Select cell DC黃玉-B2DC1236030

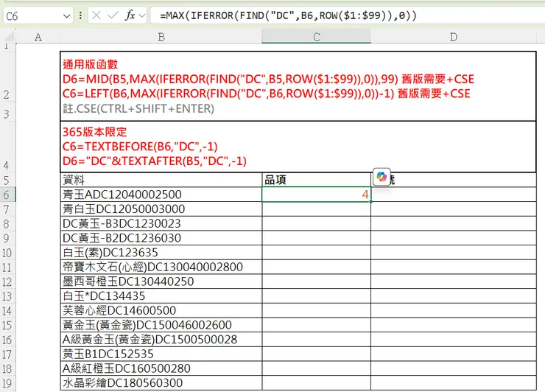click(x=161, y=238)
